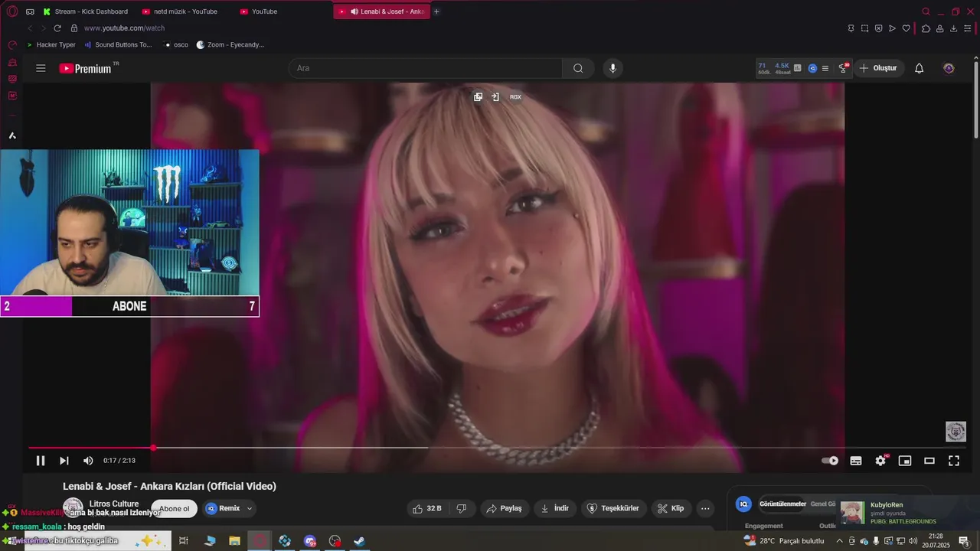Image resolution: width=980 pixels, height=551 pixels.
Task: Enter fullscreen mode
Action: (x=954, y=461)
